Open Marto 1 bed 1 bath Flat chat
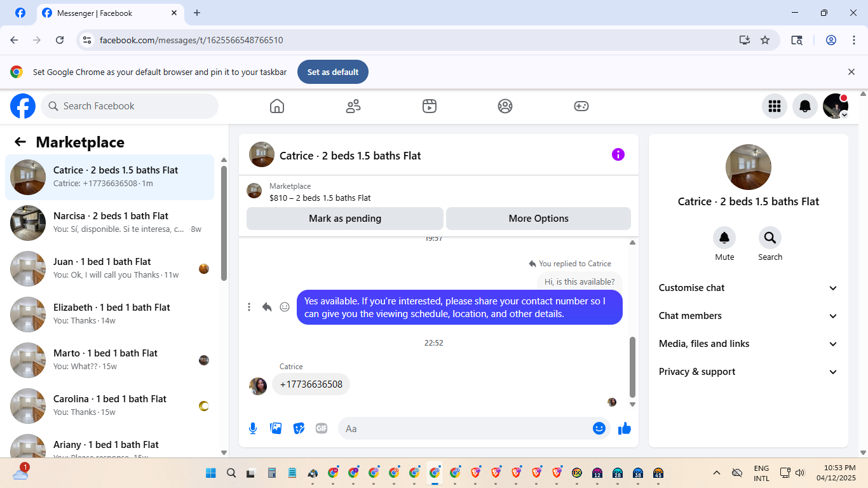Viewport: 868px width, 488px height. [110, 360]
